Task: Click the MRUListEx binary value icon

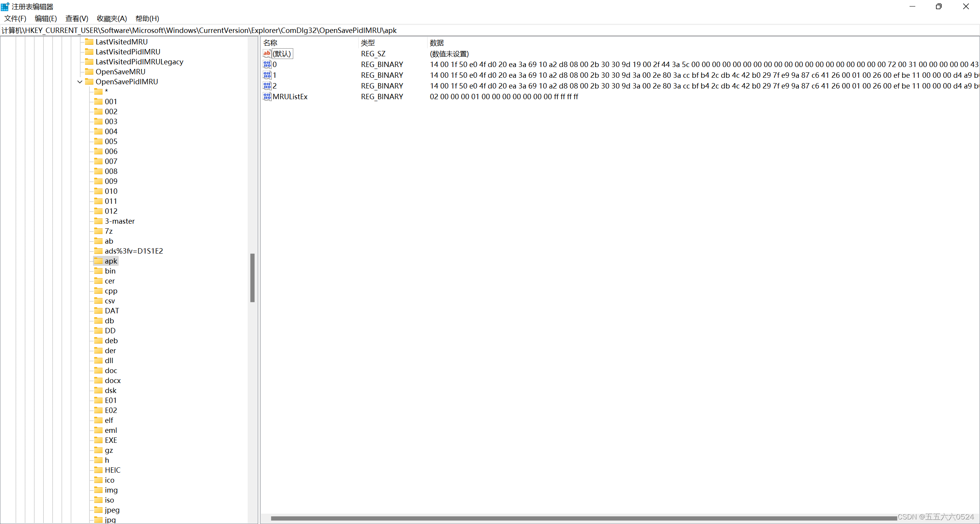Action: (x=267, y=97)
